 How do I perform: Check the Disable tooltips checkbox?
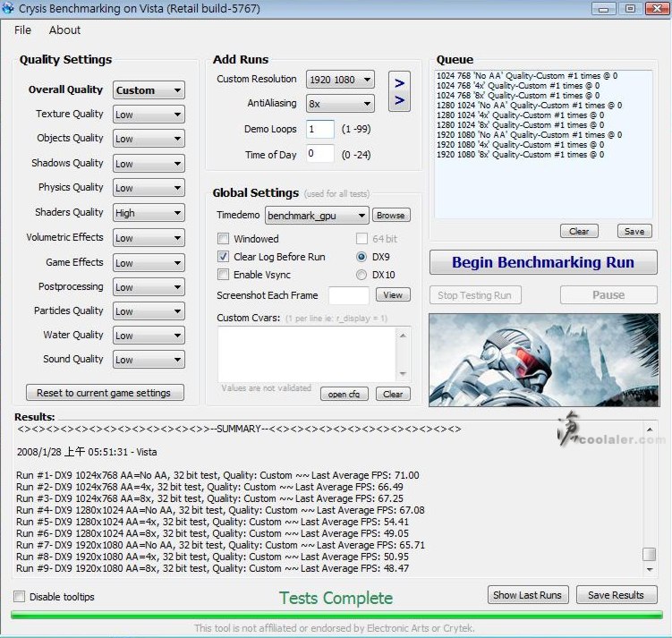20,597
